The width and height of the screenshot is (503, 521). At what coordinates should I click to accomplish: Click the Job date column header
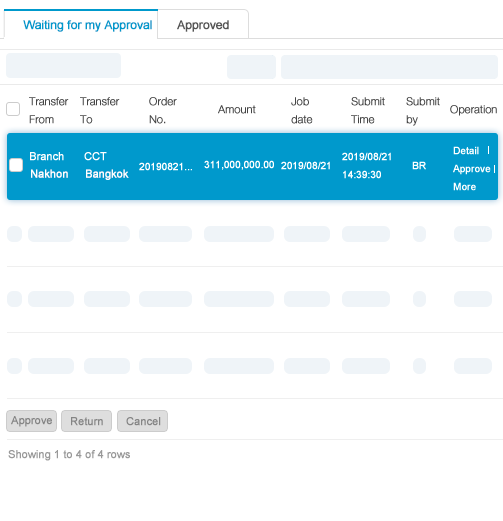(301, 110)
